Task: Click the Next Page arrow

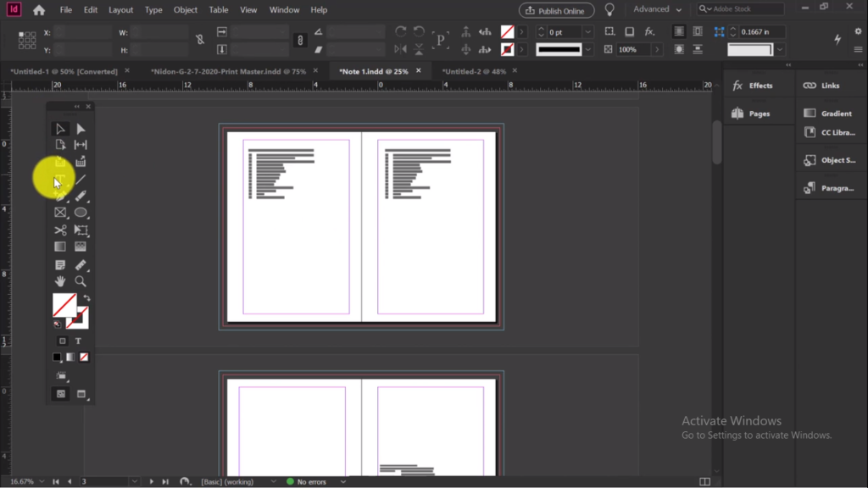Action: click(151, 482)
